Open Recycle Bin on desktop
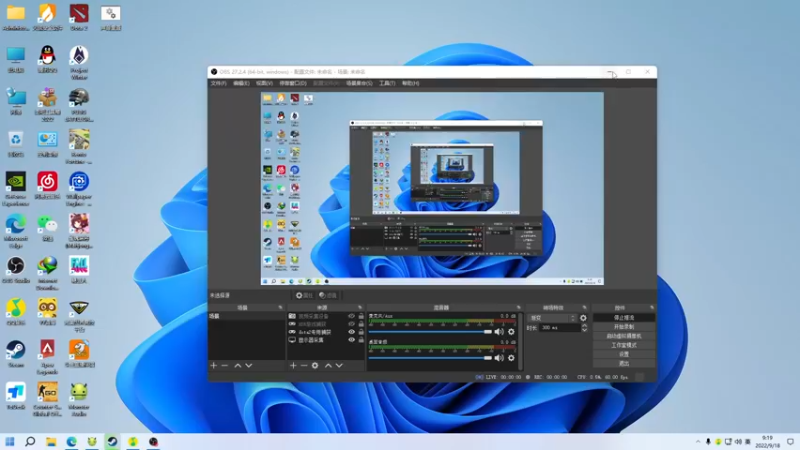This screenshot has height=450, width=800. [x=16, y=143]
